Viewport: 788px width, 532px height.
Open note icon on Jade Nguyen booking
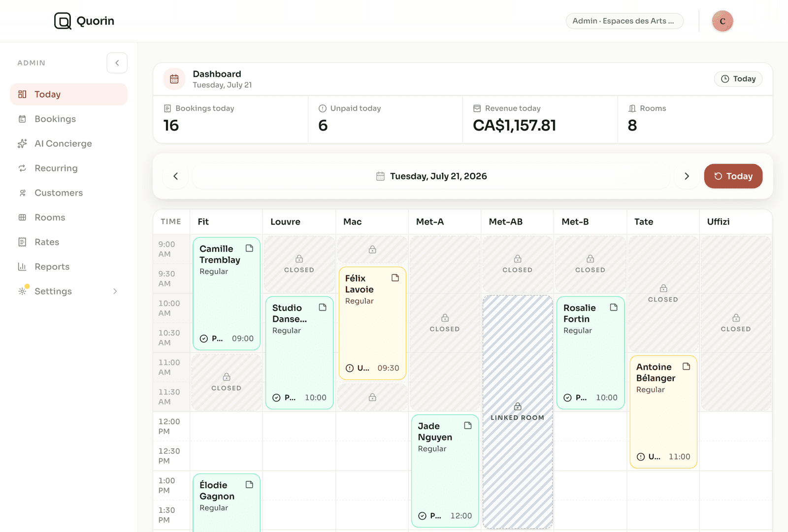coord(468,426)
